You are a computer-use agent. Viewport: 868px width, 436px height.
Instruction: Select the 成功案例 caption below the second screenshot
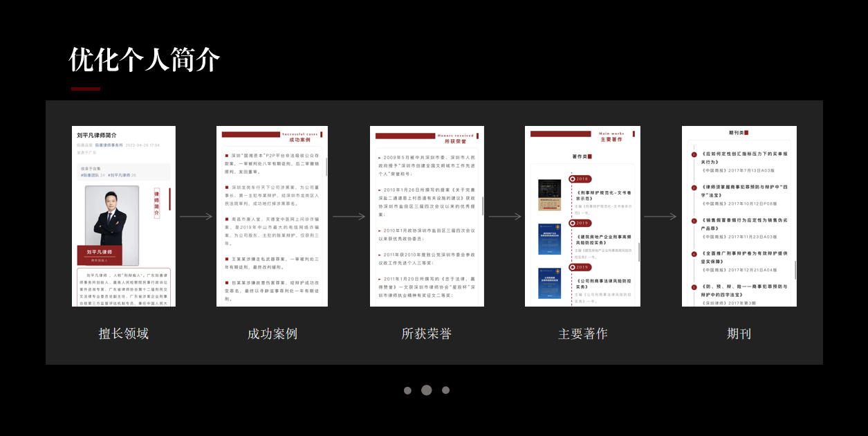coord(273,334)
